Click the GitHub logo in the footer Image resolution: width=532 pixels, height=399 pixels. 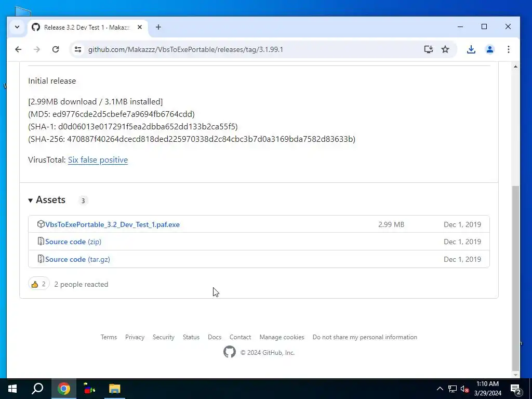click(x=229, y=352)
